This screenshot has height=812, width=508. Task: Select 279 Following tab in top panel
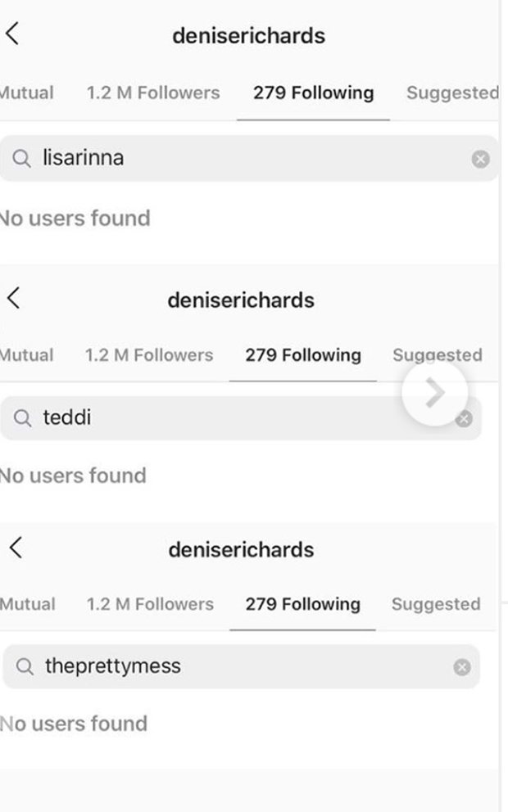313,92
